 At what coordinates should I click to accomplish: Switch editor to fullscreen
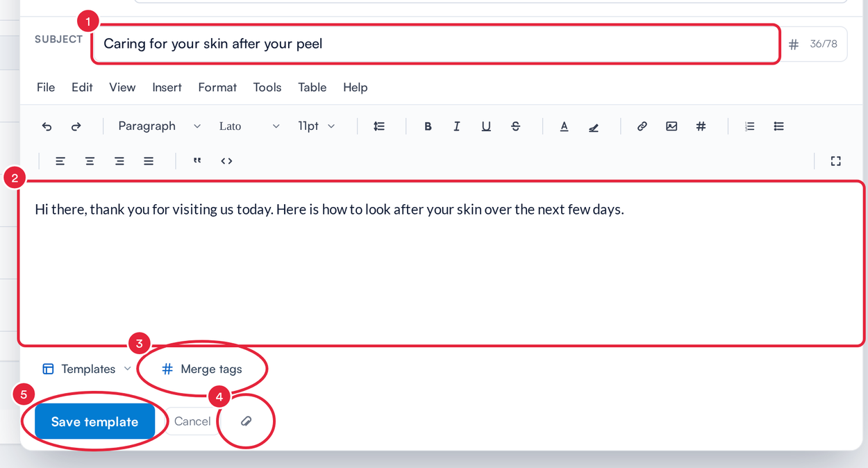[x=835, y=161]
